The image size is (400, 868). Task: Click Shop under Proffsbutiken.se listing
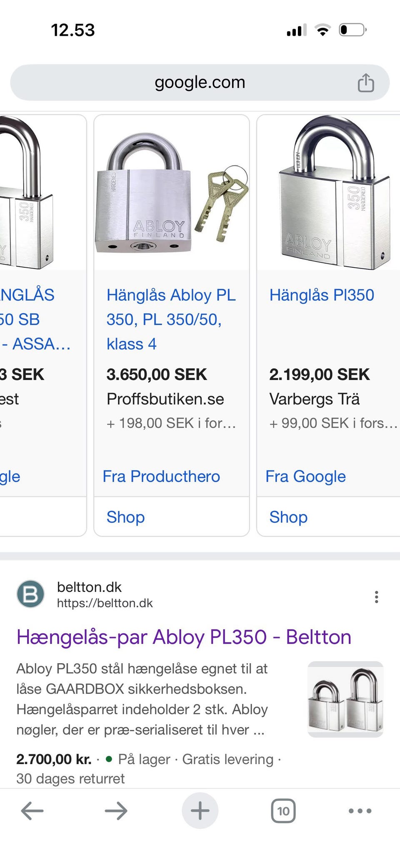click(125, 517)
